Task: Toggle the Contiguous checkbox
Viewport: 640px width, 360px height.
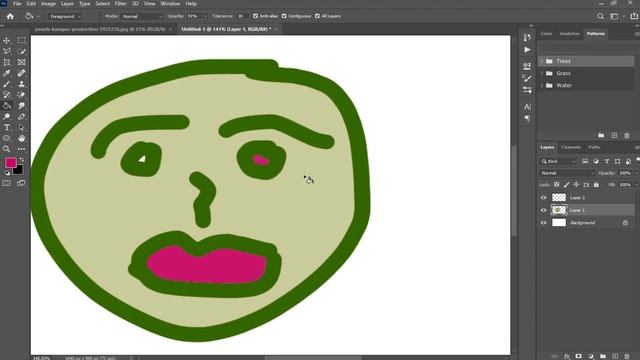Action: click(x=284, y=16)
